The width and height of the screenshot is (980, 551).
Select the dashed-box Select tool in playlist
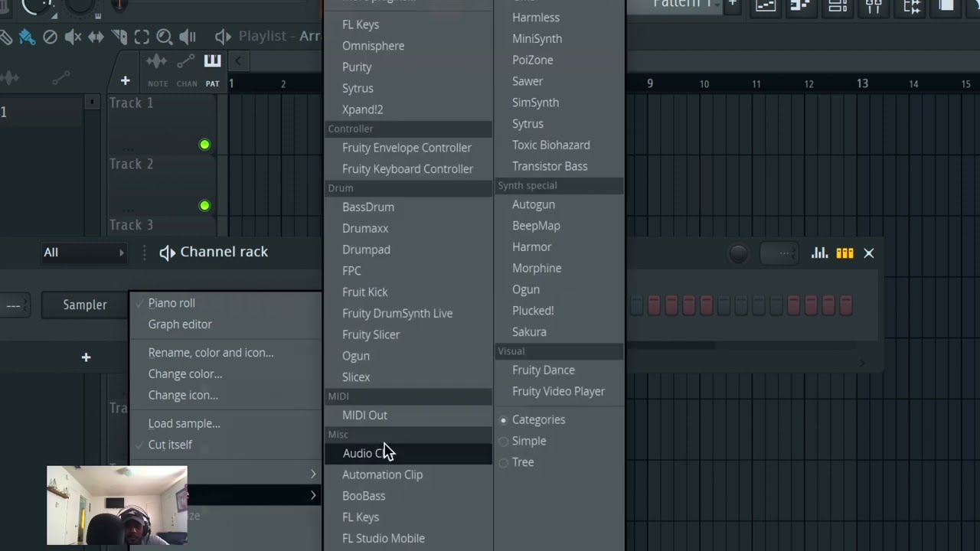[x=142, y=37]
